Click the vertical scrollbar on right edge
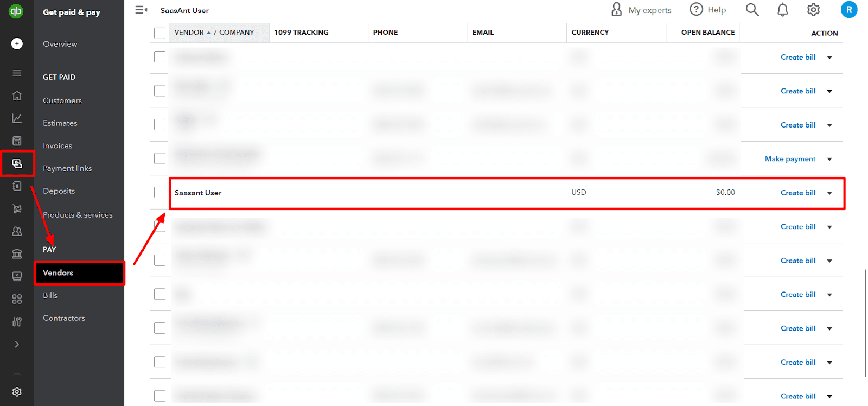 pos(865,323)
